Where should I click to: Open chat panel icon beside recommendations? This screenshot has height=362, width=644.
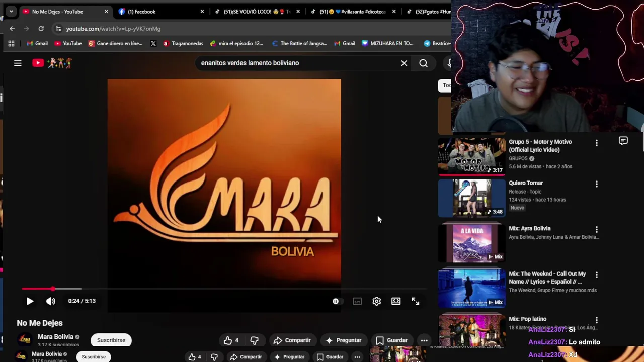click(623, 141)
